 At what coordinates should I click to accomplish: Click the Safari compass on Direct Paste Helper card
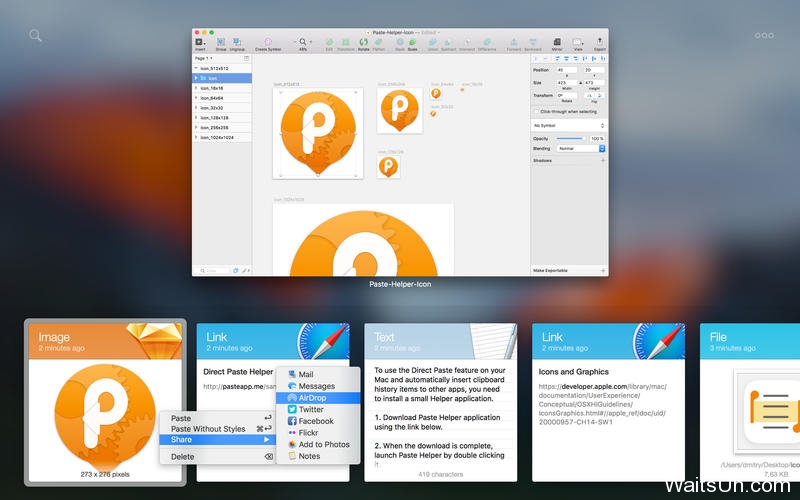point(324,340)
